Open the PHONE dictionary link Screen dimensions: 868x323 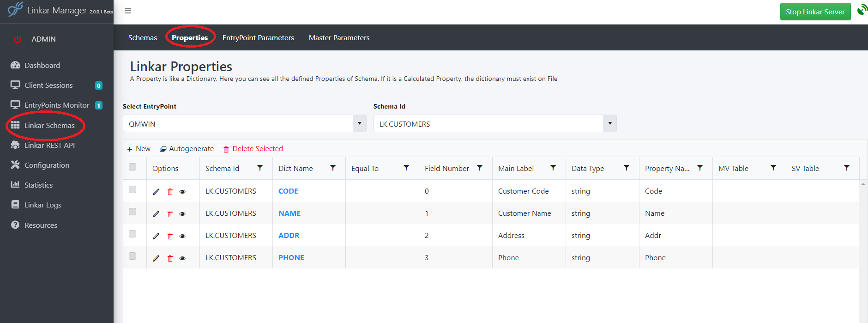coord(291,258)
